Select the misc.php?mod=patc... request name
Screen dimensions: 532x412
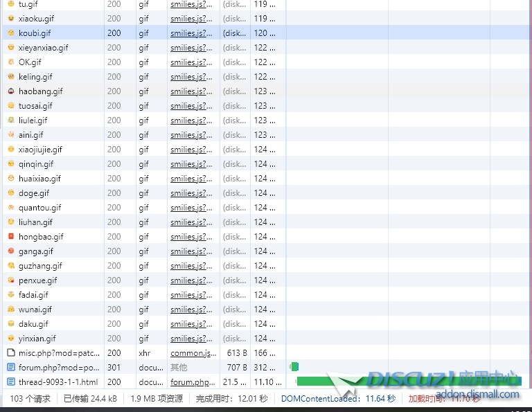(x=60, y=353)
